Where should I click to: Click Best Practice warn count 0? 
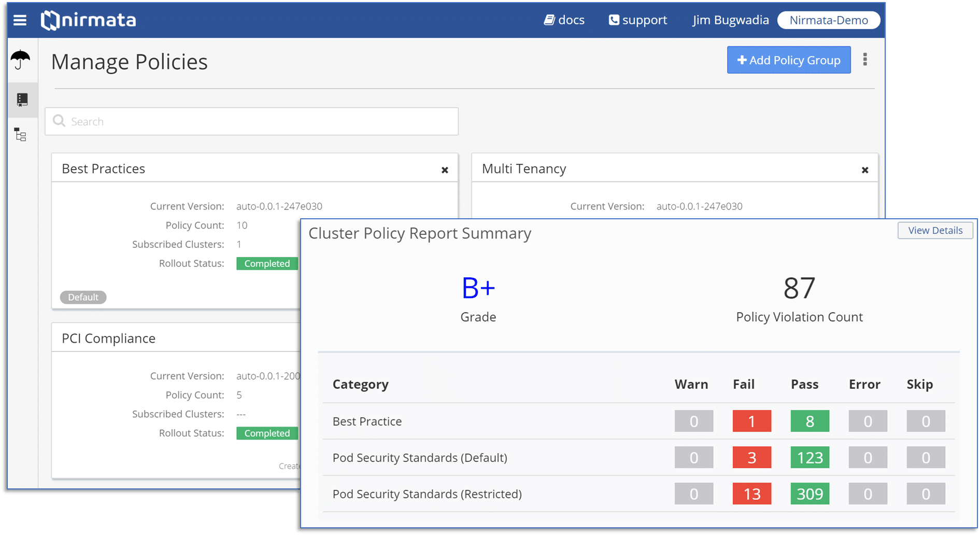coord(694,421)
